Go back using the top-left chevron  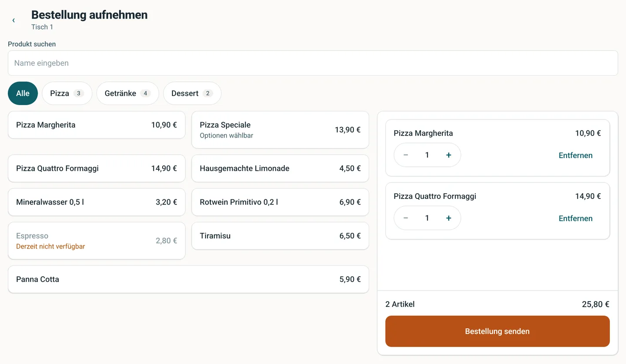pos(13,20)
